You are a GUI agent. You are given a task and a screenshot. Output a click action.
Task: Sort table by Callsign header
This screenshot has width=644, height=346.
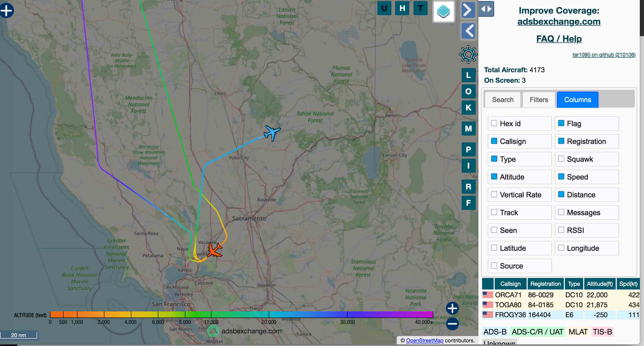pos(510,284)
